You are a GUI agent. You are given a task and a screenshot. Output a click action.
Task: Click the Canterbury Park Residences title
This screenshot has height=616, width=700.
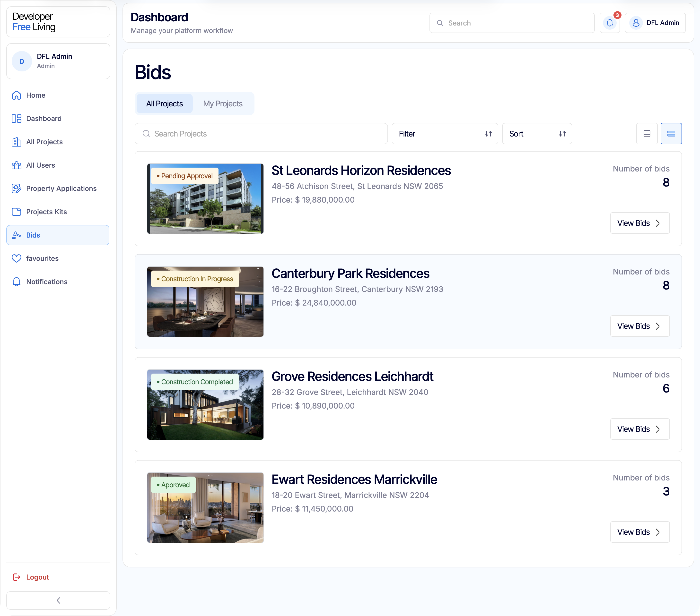[x=350, y=274]
